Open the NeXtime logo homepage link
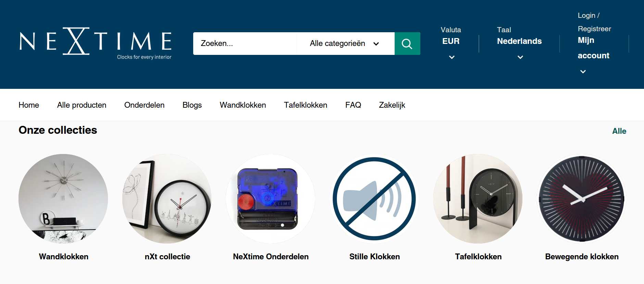This screenshot has height=284, width=644. point(96,43)
